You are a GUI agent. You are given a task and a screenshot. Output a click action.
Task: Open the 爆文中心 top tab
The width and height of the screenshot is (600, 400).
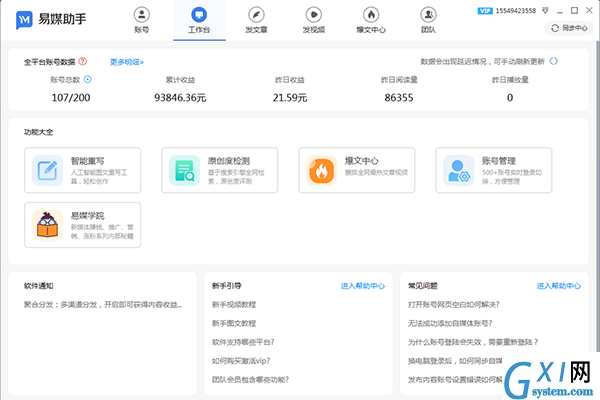371,20
